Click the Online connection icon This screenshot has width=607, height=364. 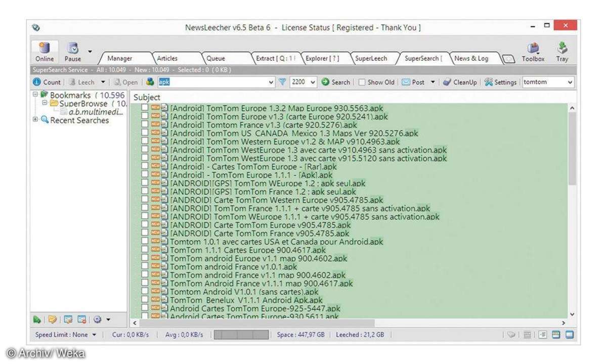pyautogui.click(x=45, y=49)
